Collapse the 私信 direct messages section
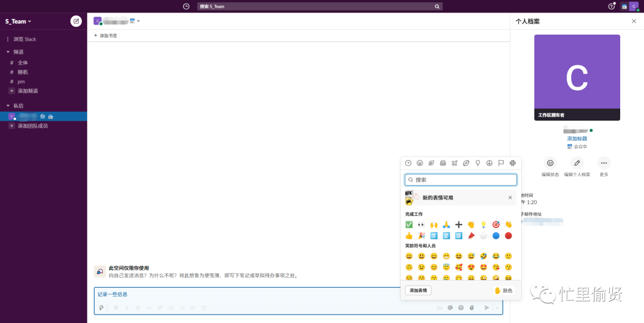Image resolution: width=644 pixels, height=323 pixels. [x=8, y=106]
